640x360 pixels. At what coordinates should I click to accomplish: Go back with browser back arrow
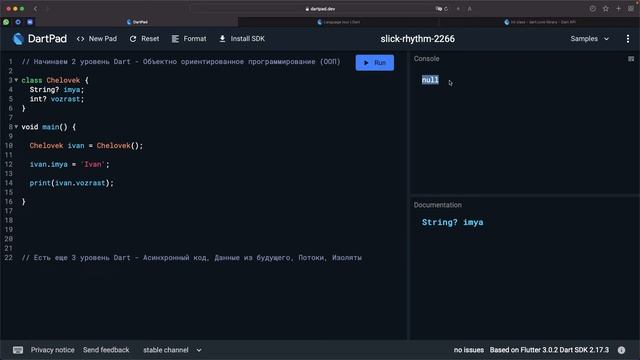click(x=36, y=9)
